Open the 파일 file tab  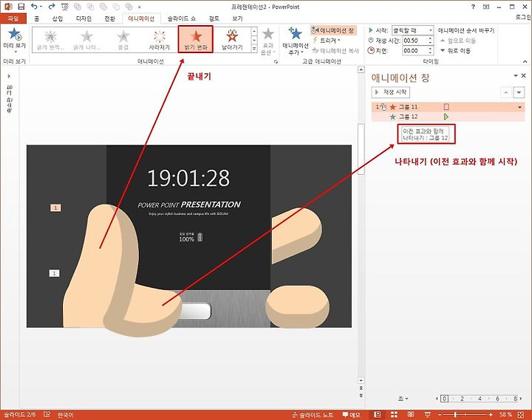point(13,18)
